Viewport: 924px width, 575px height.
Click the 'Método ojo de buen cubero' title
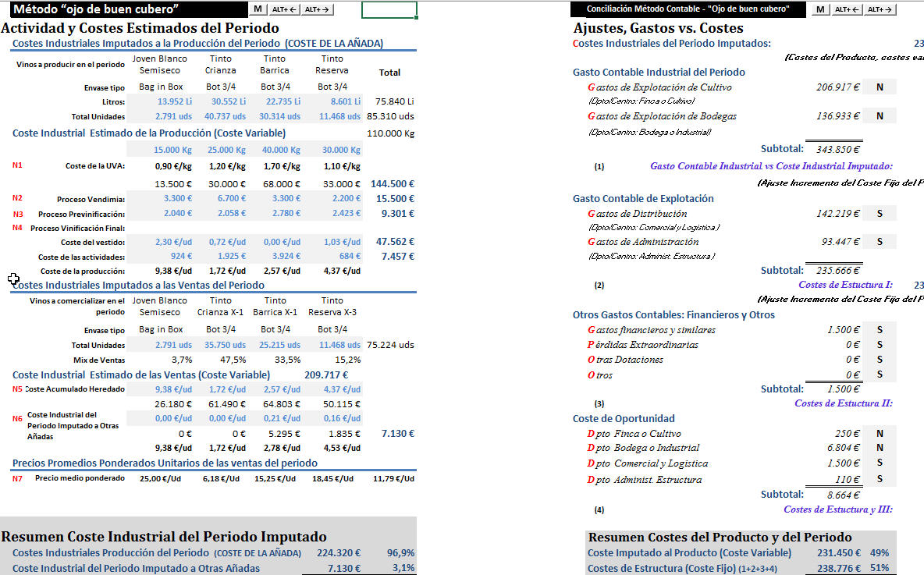click(x=94, y=9)
